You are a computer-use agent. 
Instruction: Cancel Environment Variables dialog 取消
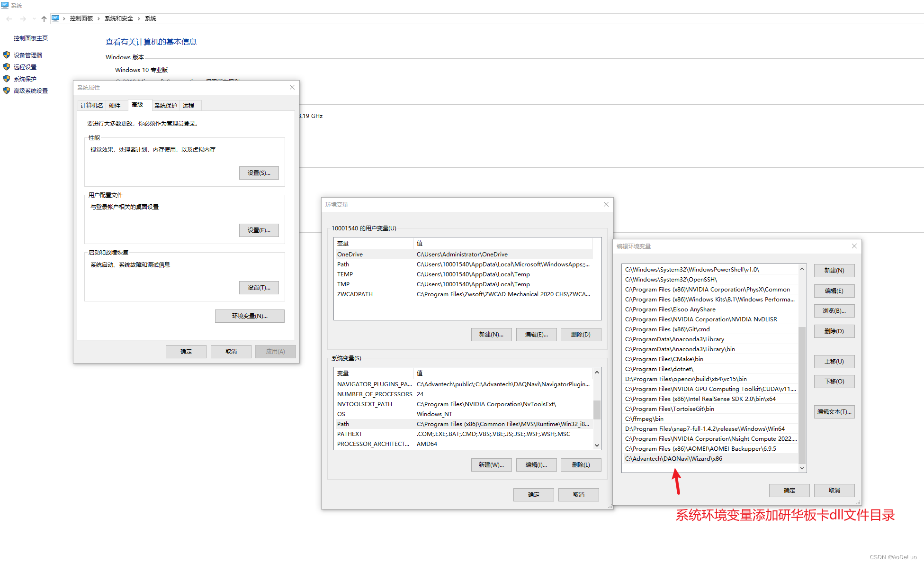[578, 495]
